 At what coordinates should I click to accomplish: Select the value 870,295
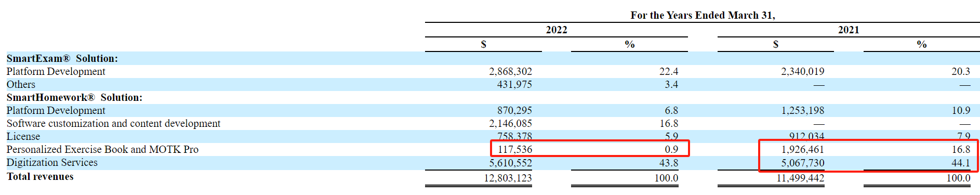514,110
